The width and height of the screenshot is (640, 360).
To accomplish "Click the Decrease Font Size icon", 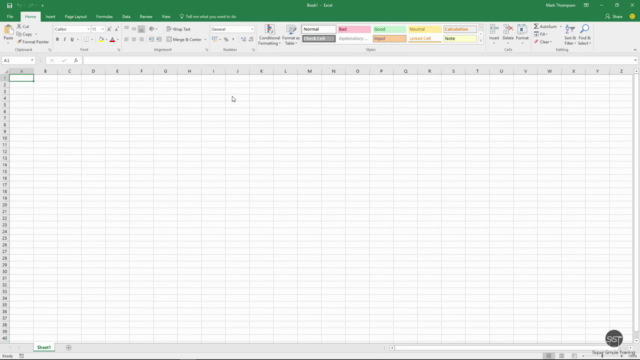I will coord(117,29).
